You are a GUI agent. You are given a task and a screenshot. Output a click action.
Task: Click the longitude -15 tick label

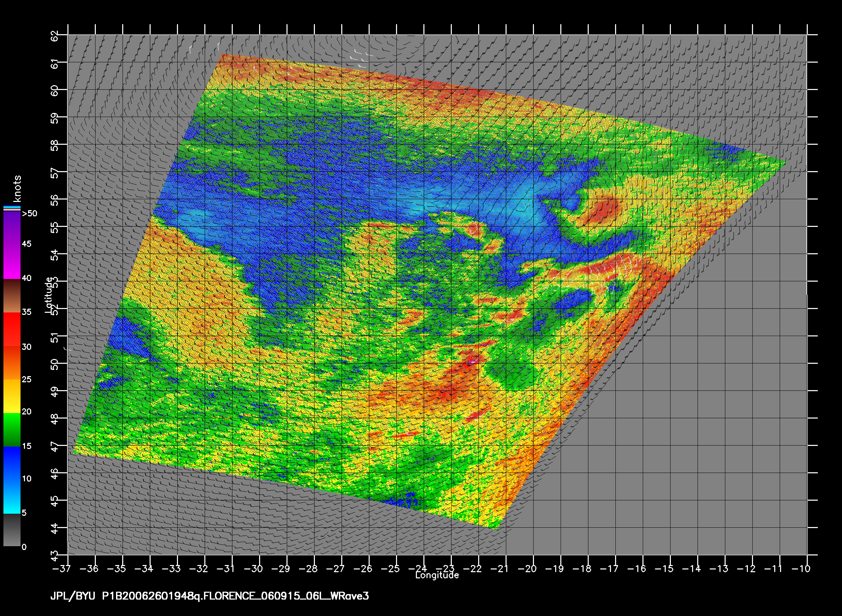[664, 569]
